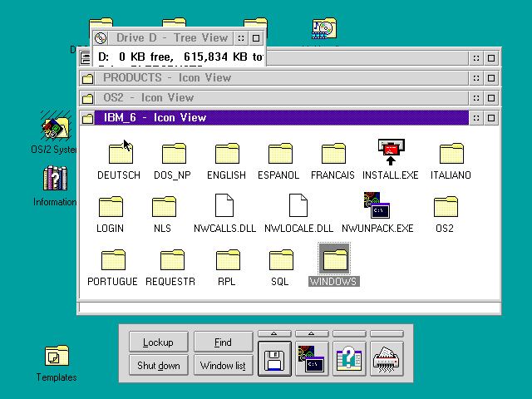Open the Window list

[x=224, y=365]
